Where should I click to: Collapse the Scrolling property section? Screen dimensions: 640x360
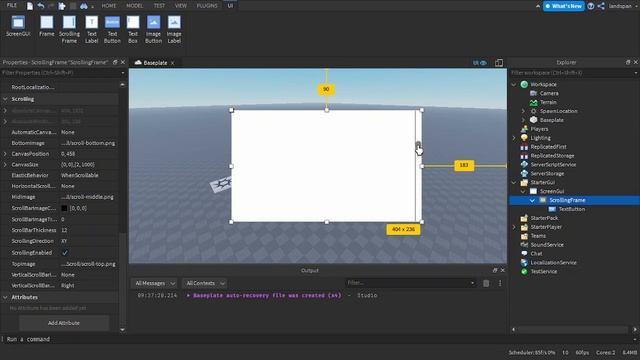point(5,99)
